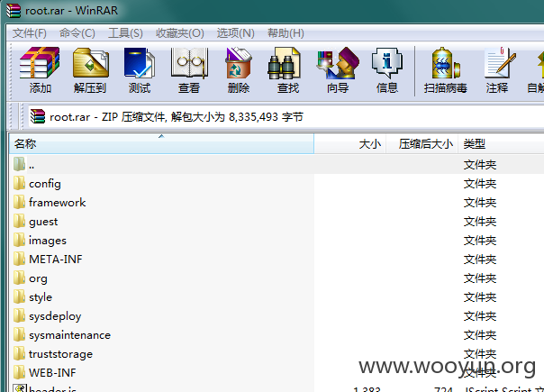Select the 'config' folder name
The image size is (544, 392).
click(45, 184)
